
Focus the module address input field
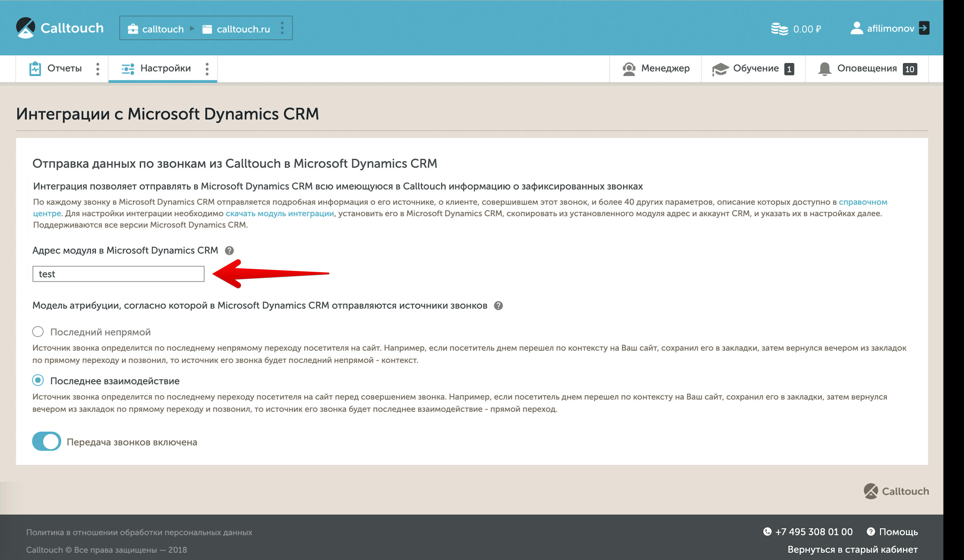119,274
